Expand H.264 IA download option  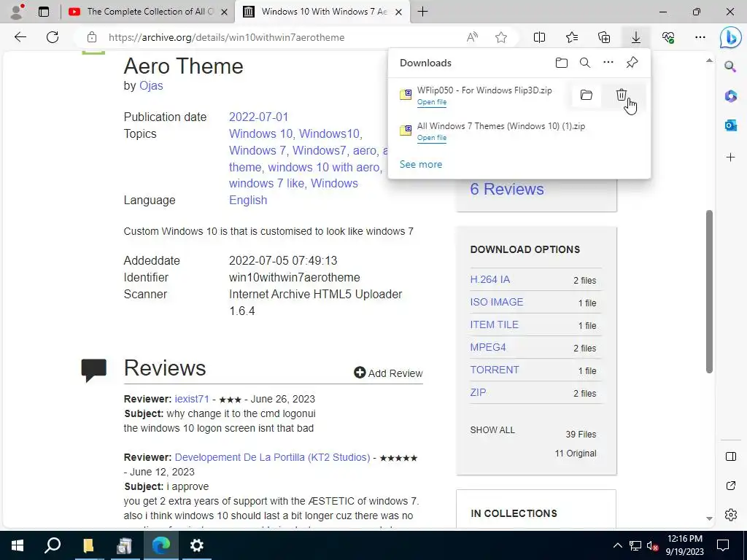pos(489,279)
